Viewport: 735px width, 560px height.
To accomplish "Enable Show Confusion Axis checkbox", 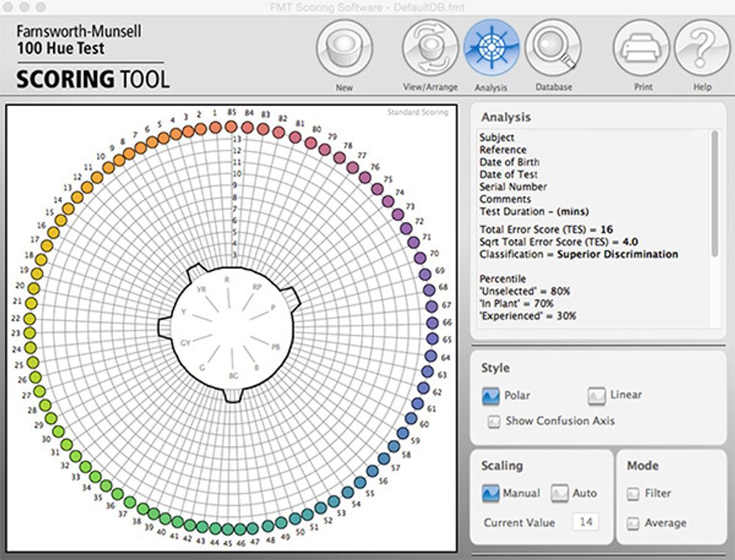I will (494, 422).
